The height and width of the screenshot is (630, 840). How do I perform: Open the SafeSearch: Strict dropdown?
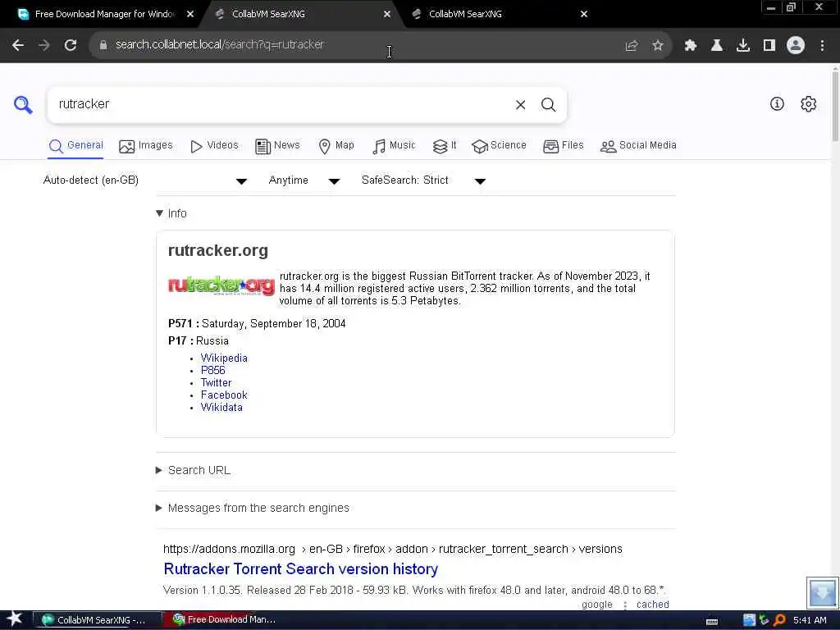[423, 180]
